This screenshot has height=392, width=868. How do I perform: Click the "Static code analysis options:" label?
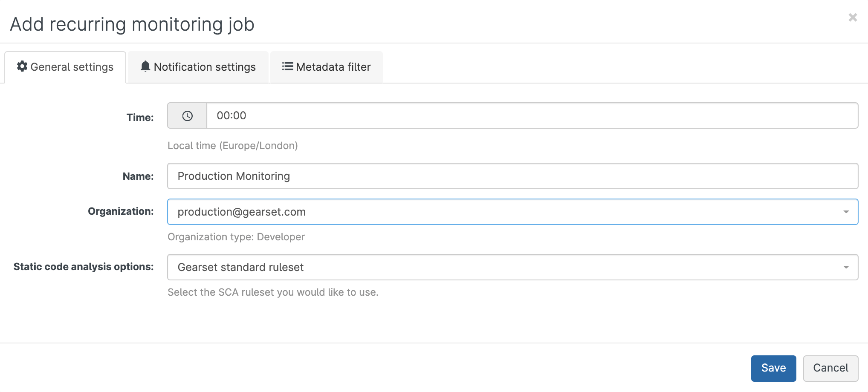click(84, 267)
